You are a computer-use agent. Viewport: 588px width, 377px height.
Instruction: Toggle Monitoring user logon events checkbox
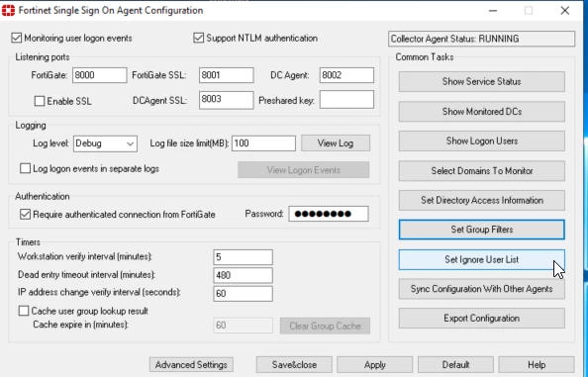click(16, 38)
